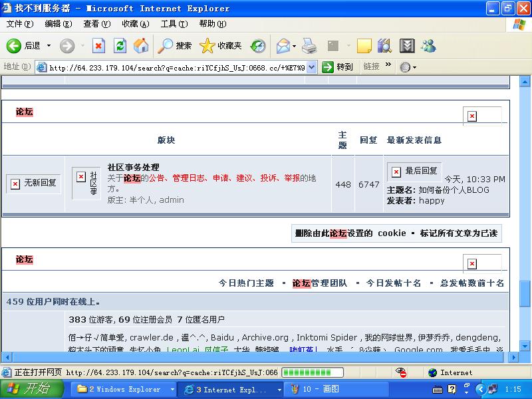Stop loading the page with the red X icon
Screen dimensions: 532x399
98,46
